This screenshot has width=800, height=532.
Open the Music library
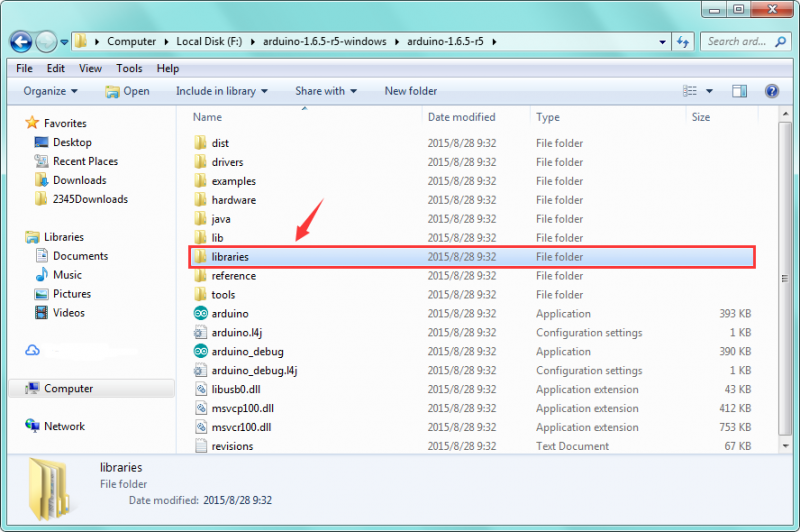pos(67,275)
